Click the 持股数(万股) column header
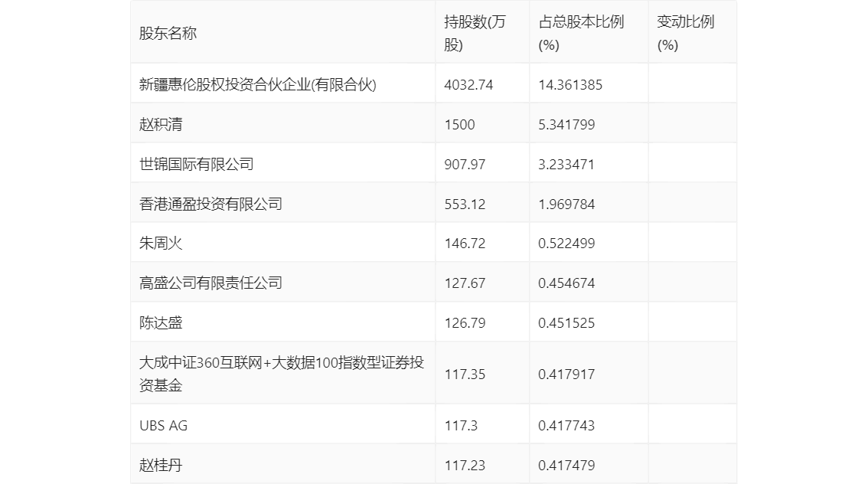 [x=475, y=33]
